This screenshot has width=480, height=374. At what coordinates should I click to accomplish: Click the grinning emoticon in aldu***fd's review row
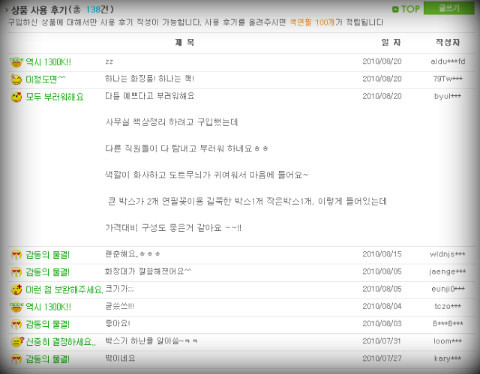coord(16,62)
